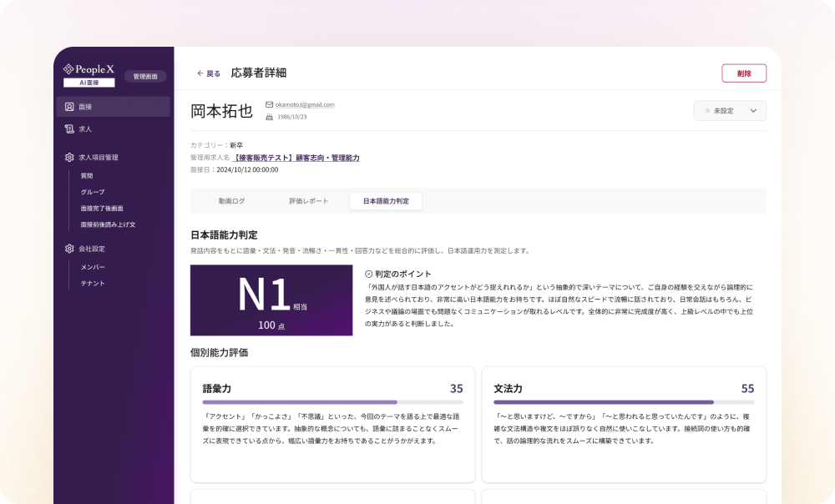Click the birthday cake icon

269,117
